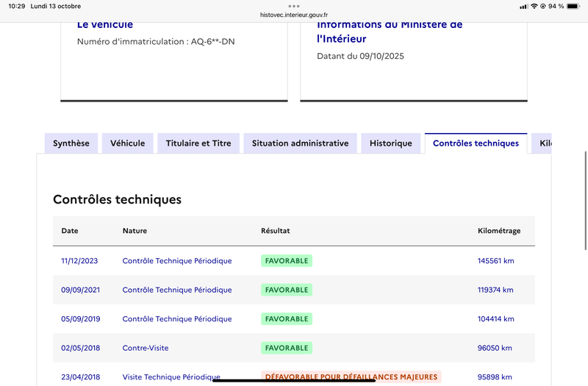Tap the histovec.interieur.gouv.fr address field
The height and width of the screenshot is (386, 588).
pos(294,14)
